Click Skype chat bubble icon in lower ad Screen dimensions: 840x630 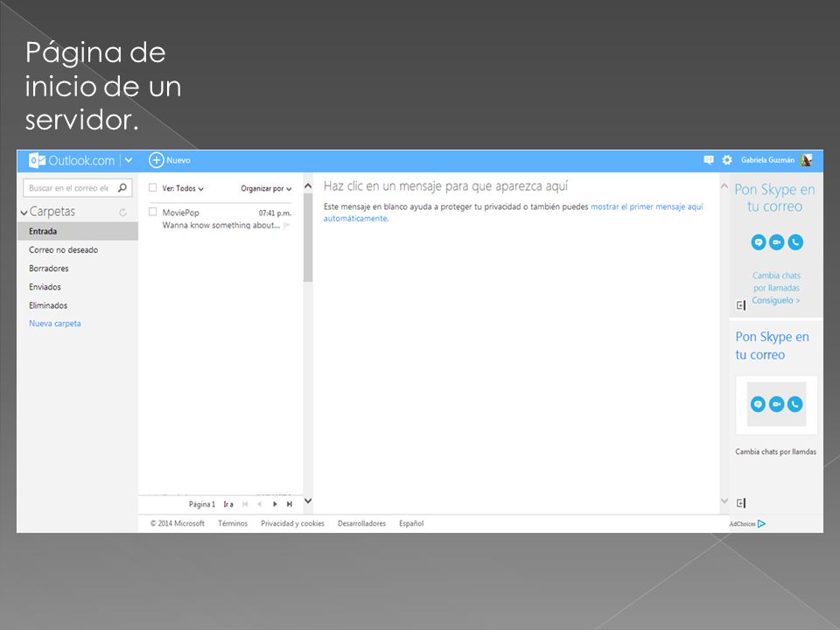(x=758, y=404)
